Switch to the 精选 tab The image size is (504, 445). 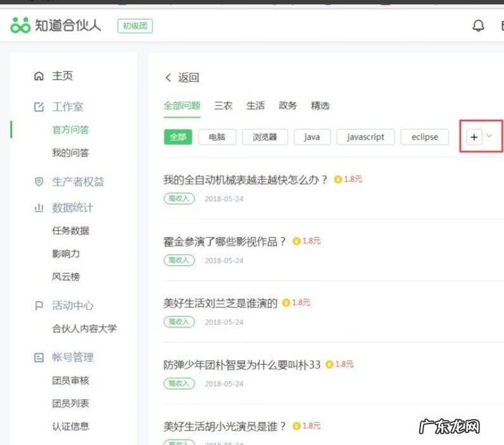pos(320,106)
